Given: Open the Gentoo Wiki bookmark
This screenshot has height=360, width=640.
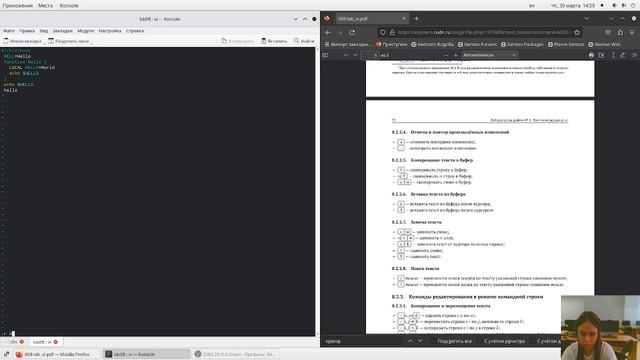Looking at the screenshot, I should click(x=605, y=44).
